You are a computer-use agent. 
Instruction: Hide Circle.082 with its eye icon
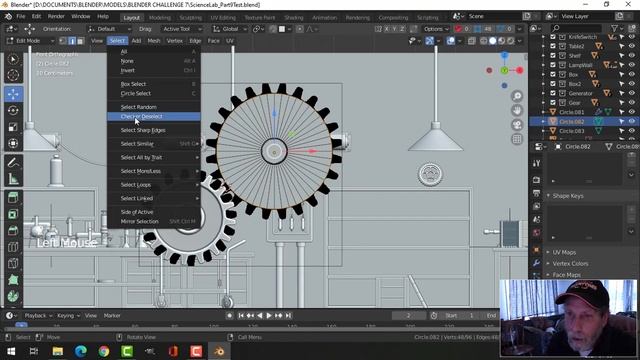coord(631,122)
